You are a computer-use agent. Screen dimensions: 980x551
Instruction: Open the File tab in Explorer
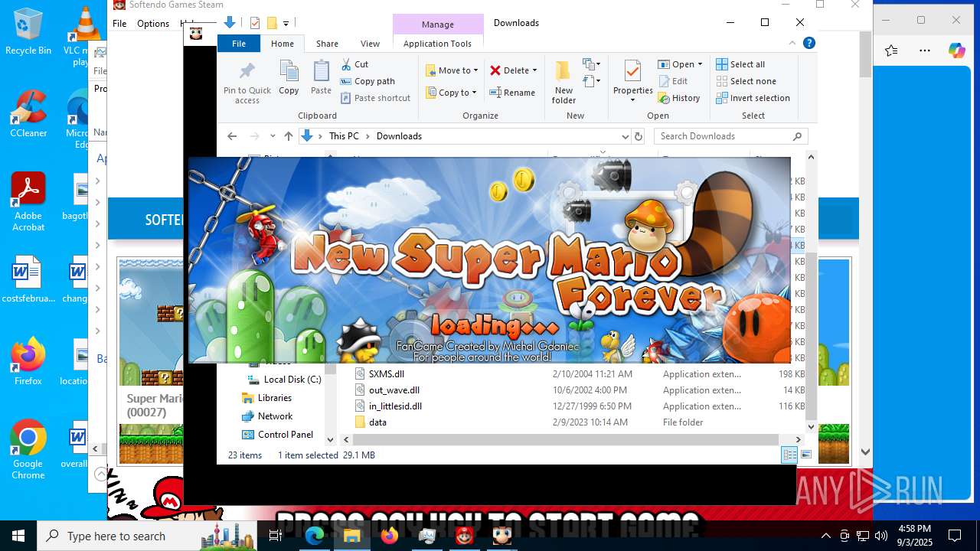(x=239, y=44)
